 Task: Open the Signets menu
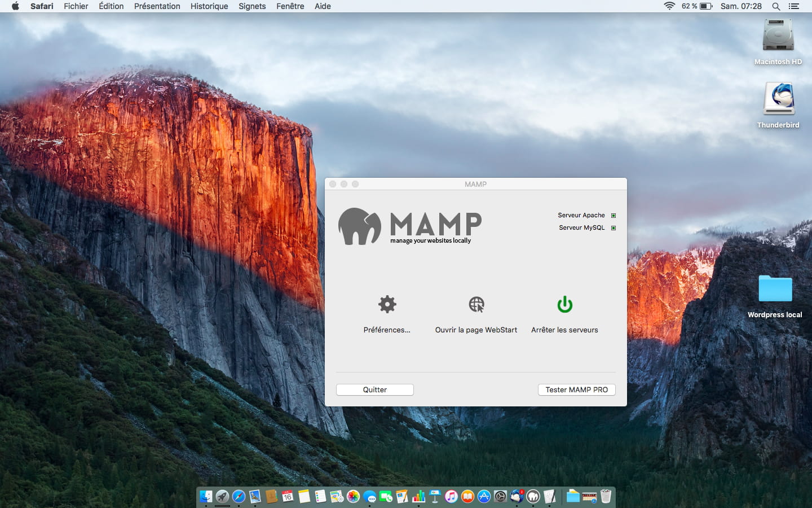coord(252,6)
